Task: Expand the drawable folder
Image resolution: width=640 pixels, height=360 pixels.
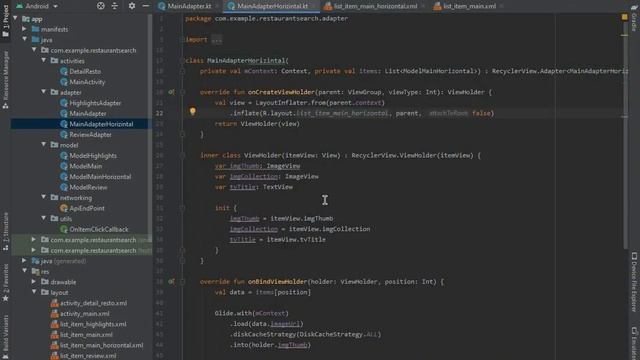Action: [34, 282]
